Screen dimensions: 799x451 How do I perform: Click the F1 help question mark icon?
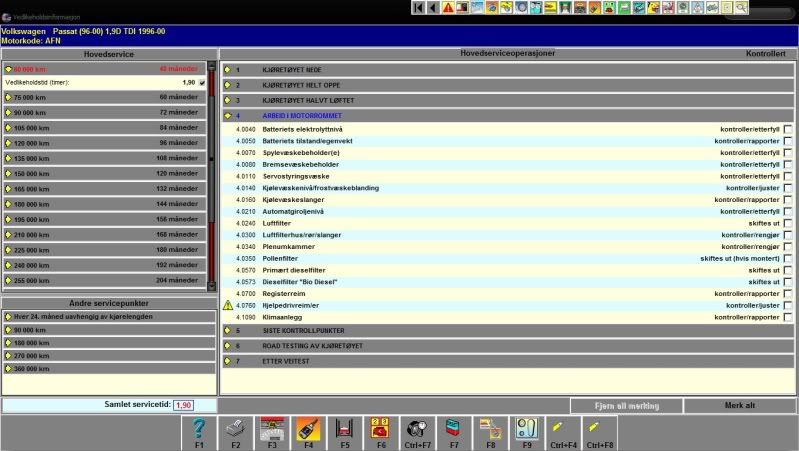click(198, 430)
